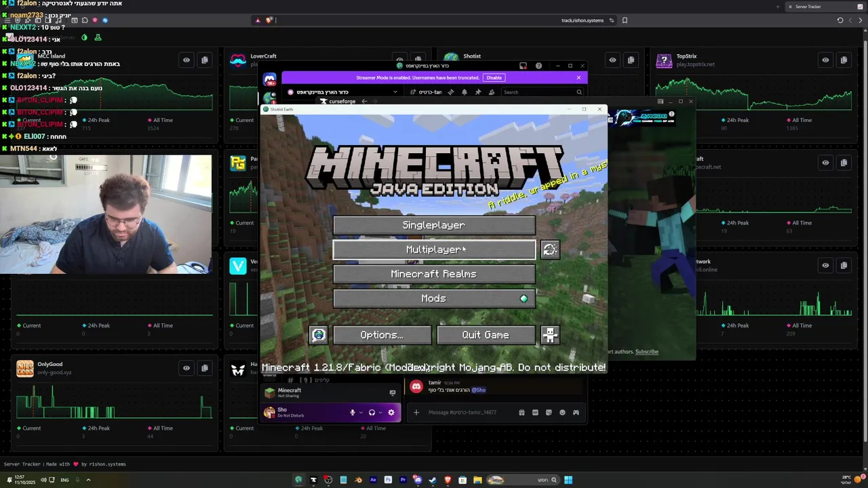
Task: Click the OnlyGood server name
Action: coord(50,364)
